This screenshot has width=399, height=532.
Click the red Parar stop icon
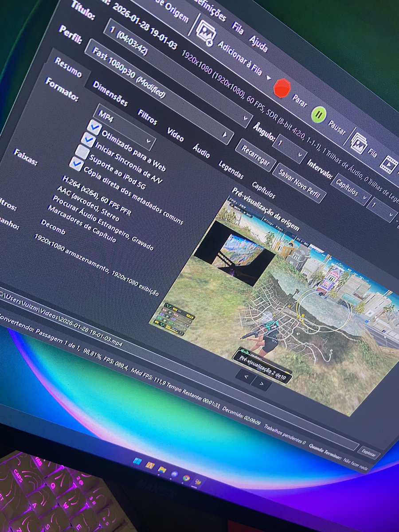pos(282,88)
